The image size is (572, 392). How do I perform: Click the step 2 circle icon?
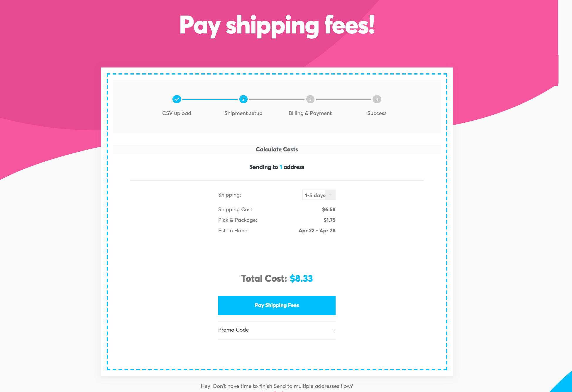243,99
